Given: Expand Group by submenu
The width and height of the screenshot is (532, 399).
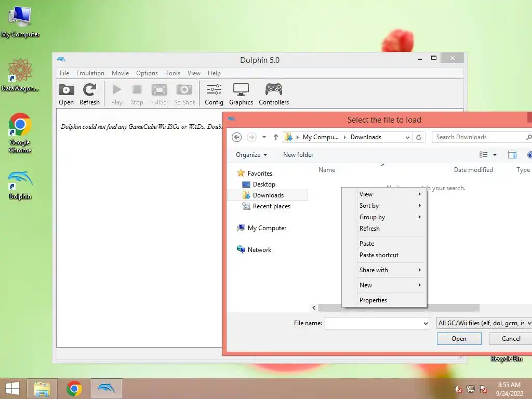Looking at the screenshot, I should coord(384,217).
